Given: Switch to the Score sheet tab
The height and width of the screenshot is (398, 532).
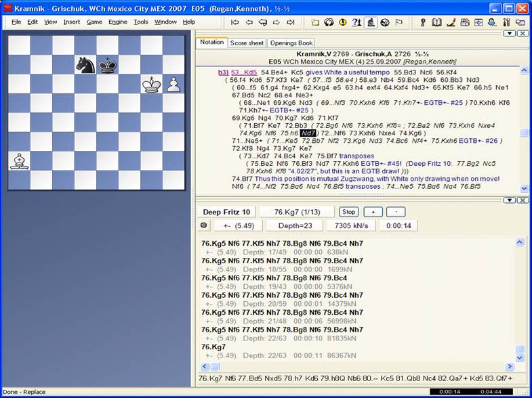Looking at the screenshot, I should [x=246, y=43].
